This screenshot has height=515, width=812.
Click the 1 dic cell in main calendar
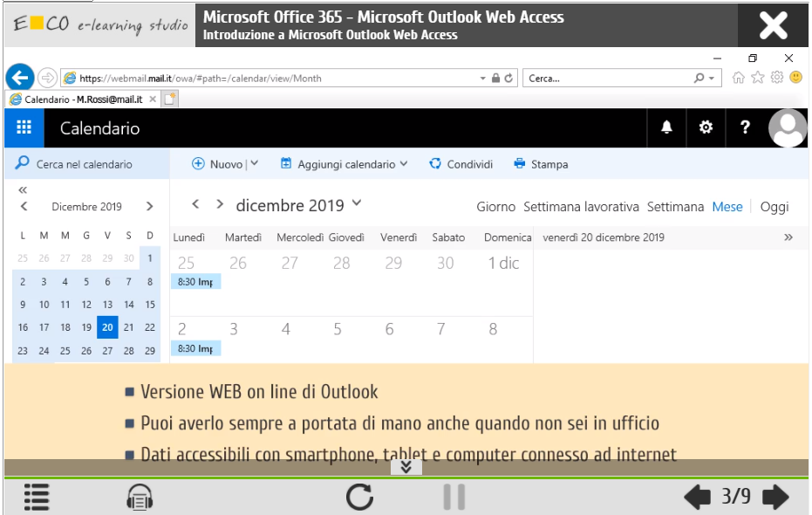pos(507,282)
